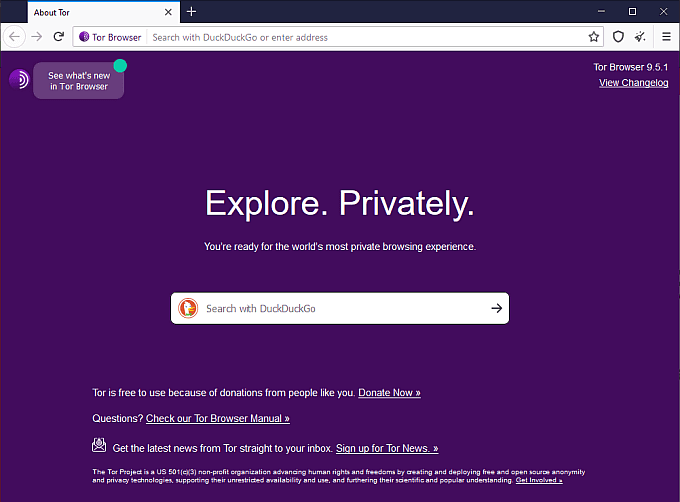Click the Explore. Privately. heading
Image resolution: width=680 pixels, height=502 pixels.
(340, 203)
